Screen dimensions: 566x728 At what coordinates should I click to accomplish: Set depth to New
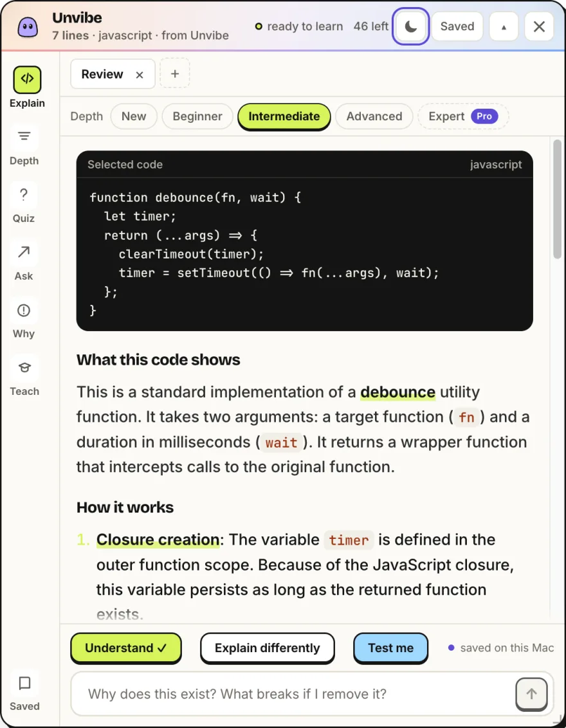click(x=134, y=116)
